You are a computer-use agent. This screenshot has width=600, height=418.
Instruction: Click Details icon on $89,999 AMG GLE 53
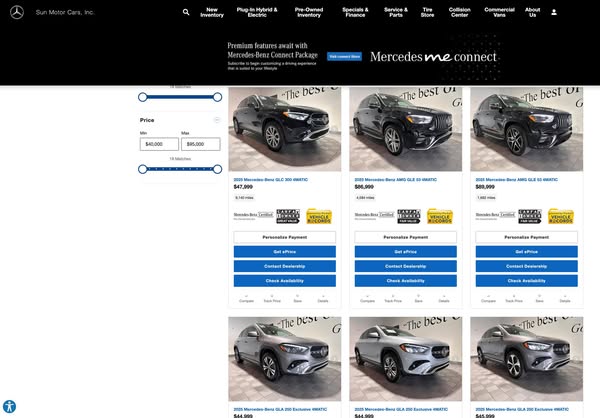tap(566, 296)
